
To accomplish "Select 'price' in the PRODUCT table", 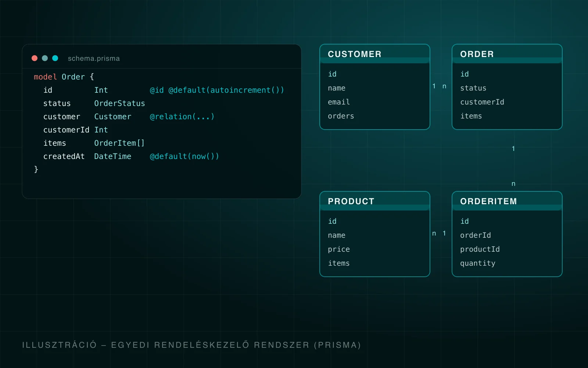I will [339, 250].
